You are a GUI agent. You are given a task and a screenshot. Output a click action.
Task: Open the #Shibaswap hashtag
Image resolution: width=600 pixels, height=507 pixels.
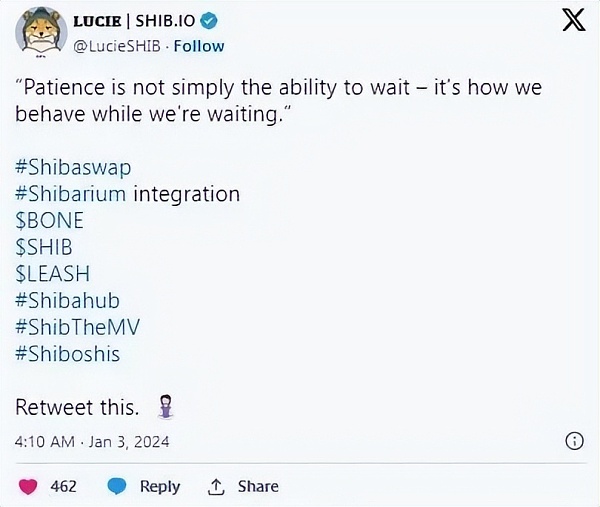pos(73,166)
